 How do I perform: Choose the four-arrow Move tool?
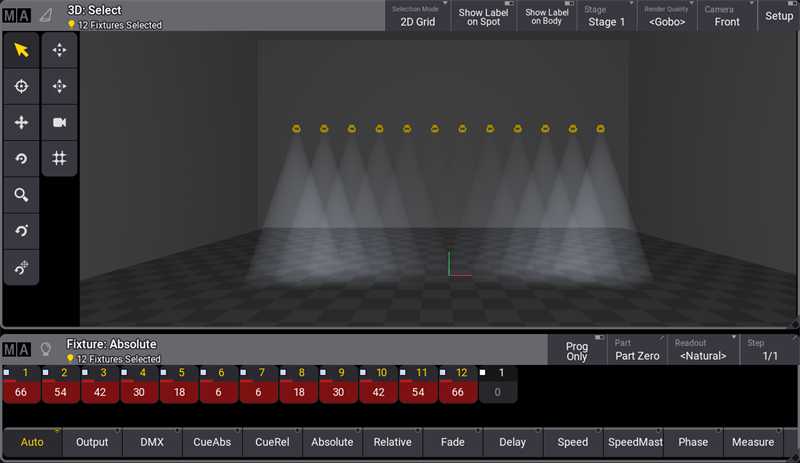21,123
